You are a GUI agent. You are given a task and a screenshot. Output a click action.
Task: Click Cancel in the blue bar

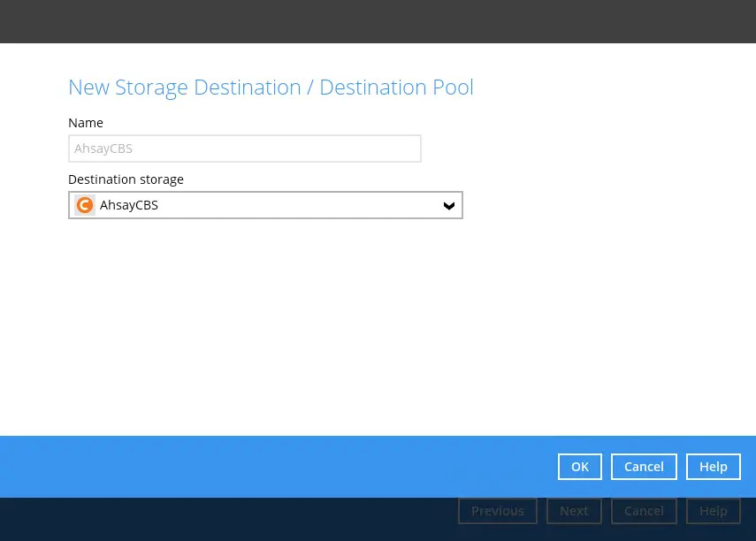pos(643,467)
